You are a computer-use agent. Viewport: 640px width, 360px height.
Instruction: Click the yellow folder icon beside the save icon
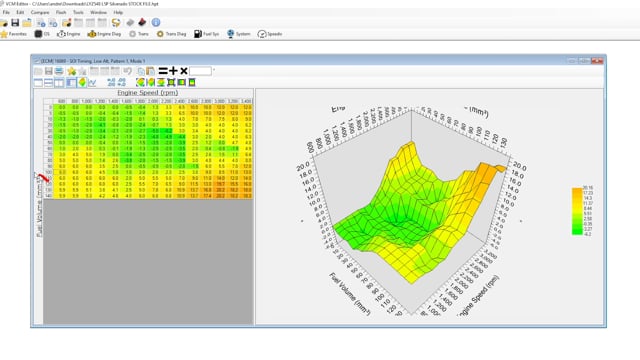tap(27, 23)
